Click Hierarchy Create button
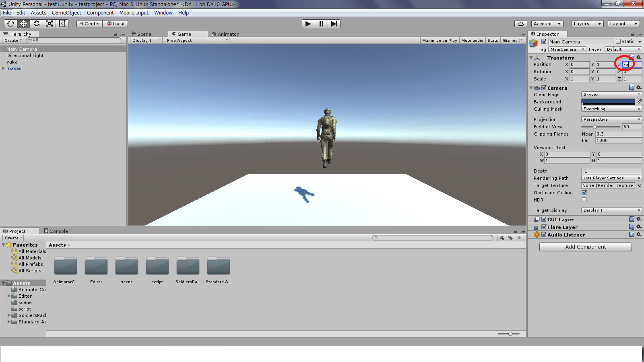This screenshot has width=644, height=362. pos(13,40)
